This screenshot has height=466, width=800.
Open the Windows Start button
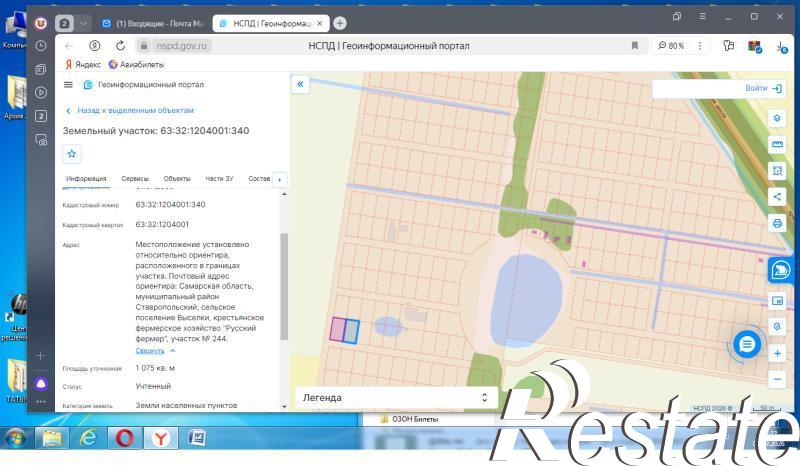pos(16,438)
